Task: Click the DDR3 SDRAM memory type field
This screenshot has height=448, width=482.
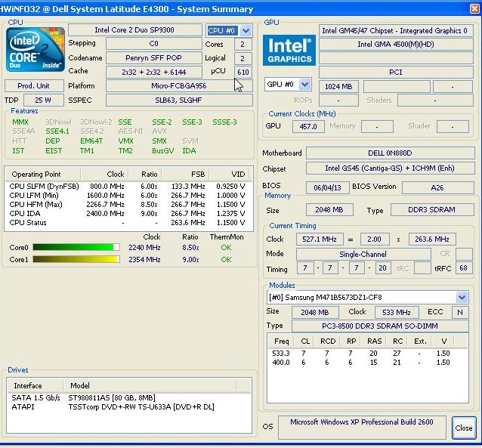Action: pyautogui.click(x=432, y=210)
